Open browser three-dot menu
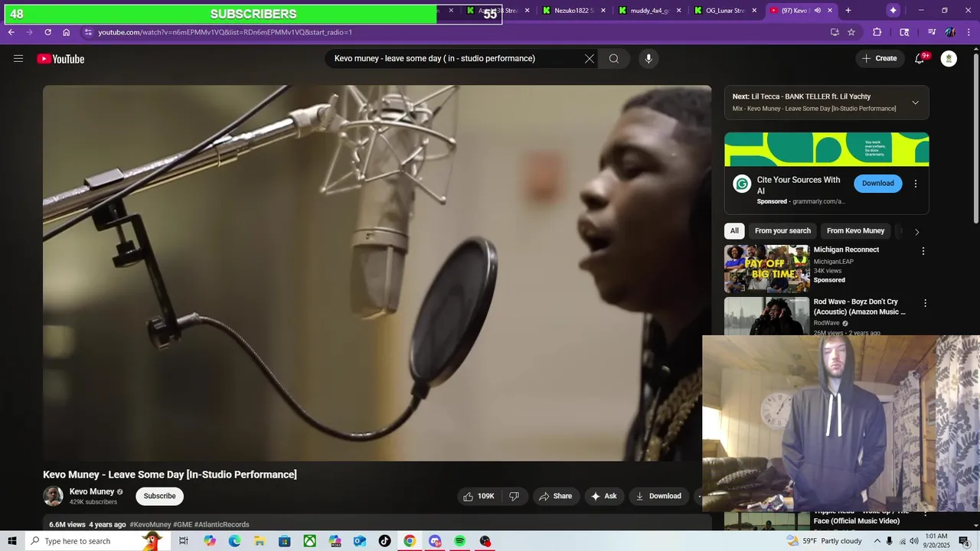 tap(969, 32)
